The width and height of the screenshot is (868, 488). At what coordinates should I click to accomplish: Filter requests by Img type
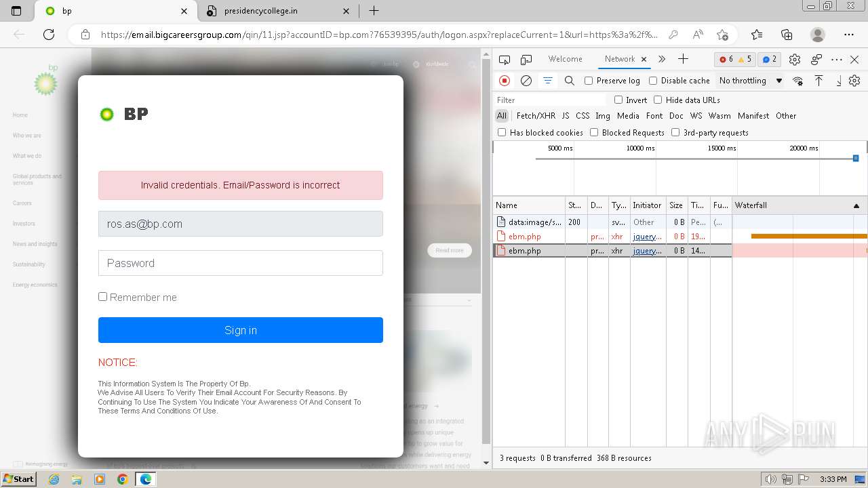tap(603, 116)
